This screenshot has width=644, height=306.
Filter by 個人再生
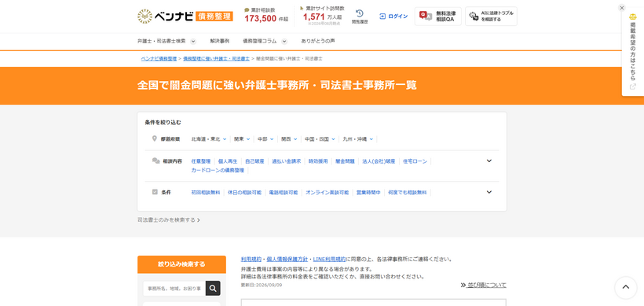point(228,161)
